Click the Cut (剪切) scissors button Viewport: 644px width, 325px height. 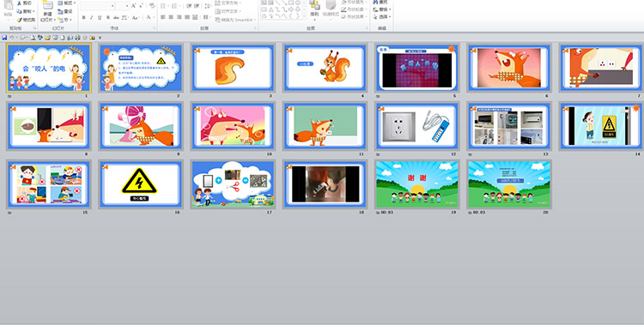25,3
